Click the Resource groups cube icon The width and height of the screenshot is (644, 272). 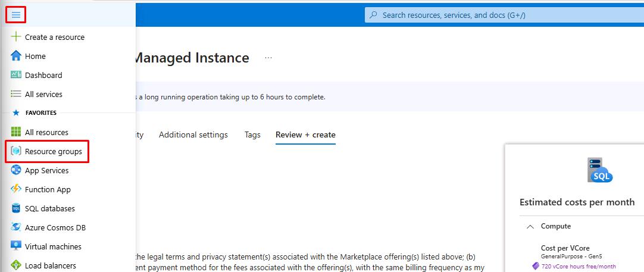(15, 151)
